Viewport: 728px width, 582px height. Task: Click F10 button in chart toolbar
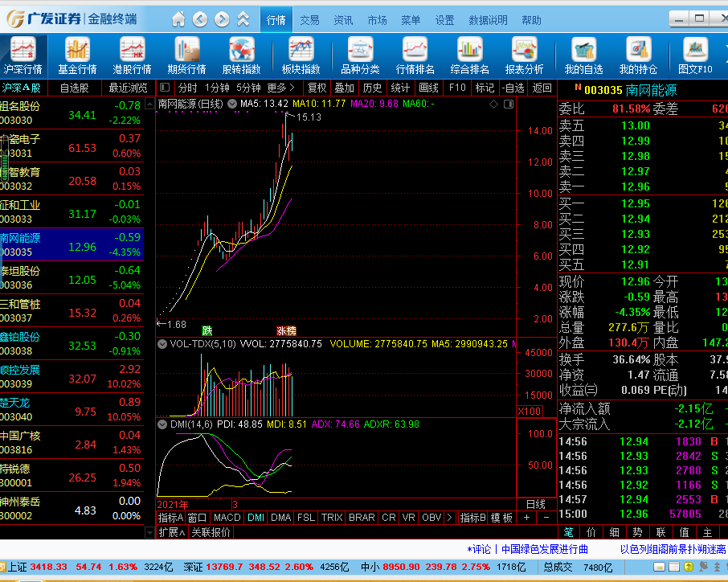pyautogui.click(x=457, y=88)
